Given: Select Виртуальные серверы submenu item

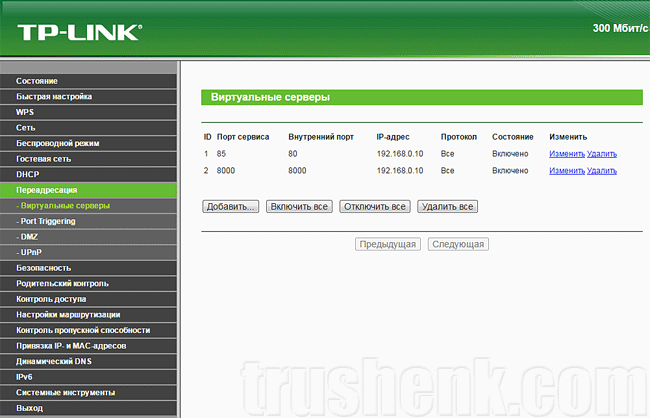Looking at the screenshot, I should pos(88,206).
